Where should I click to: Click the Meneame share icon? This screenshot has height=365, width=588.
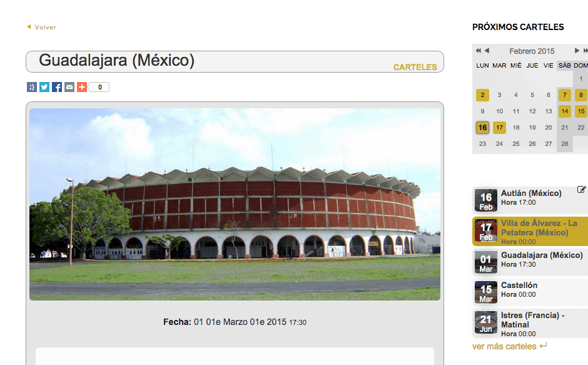32,87
